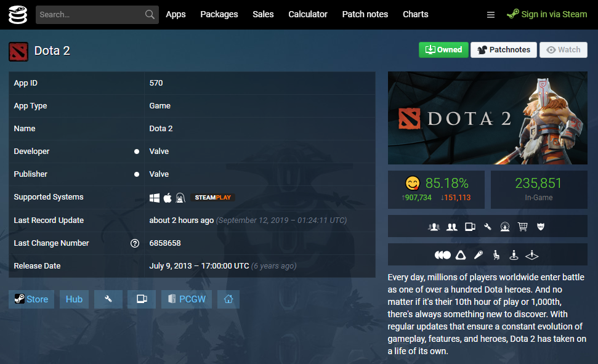598x364 pixels.
Task: Click the standing VR play icon
Action: [514, 255]
